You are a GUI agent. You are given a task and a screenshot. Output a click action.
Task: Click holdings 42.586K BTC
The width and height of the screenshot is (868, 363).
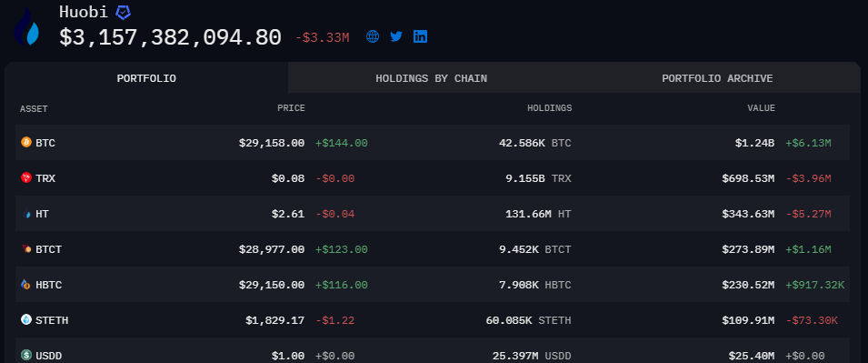(x=534, y=143)
